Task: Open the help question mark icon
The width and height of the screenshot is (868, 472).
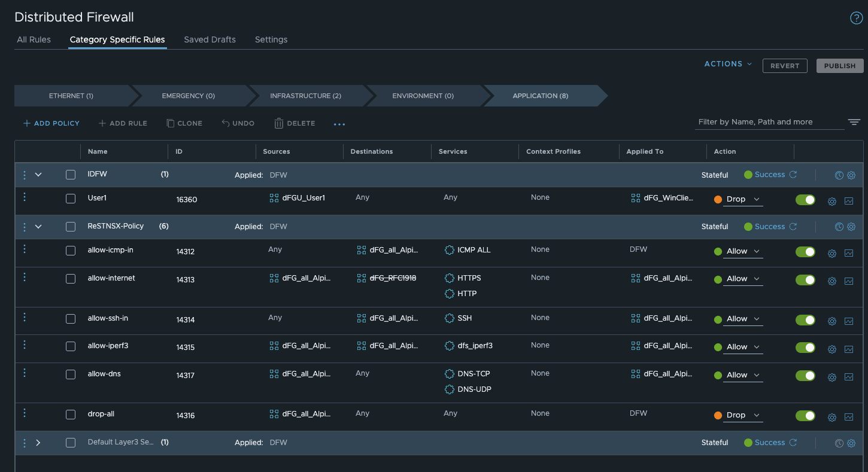Action: (x=856, y=18)
